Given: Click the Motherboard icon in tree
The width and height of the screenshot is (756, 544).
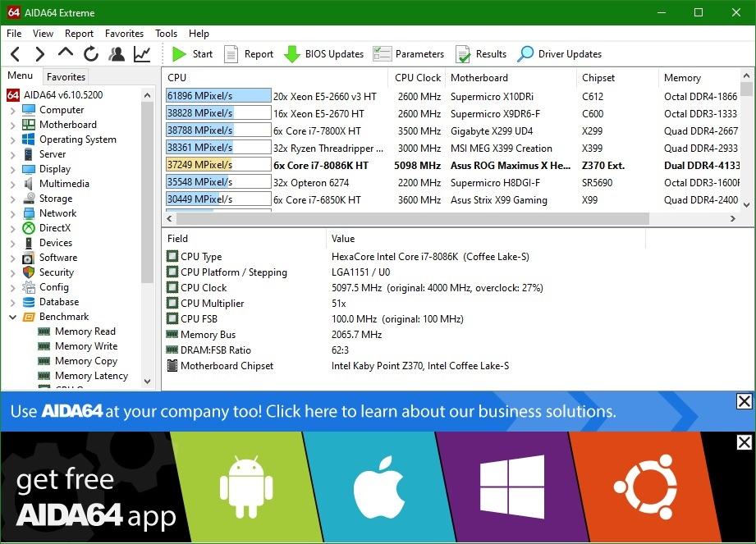Looking at the screenshot, I should (29, 125).
